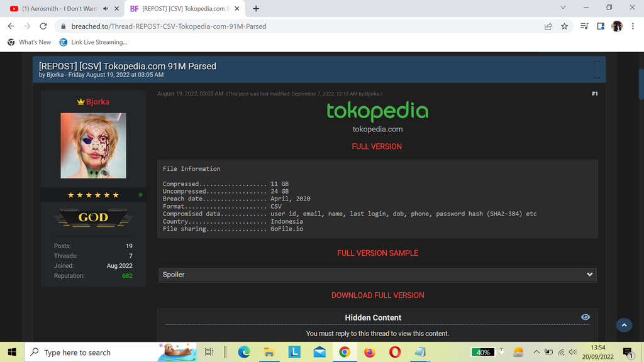Click the quote icon in the thread header
The width and height of the screenshot is (644, 362).
[596, 71]
